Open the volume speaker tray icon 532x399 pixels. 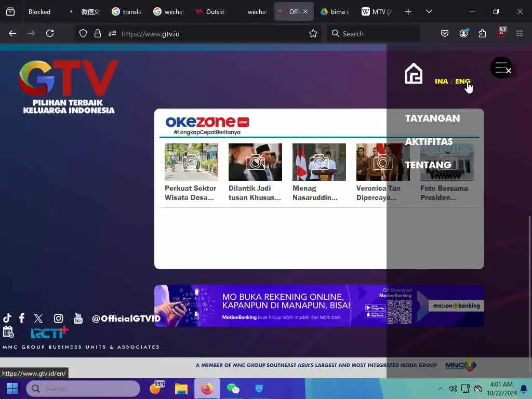click(453, 389)
